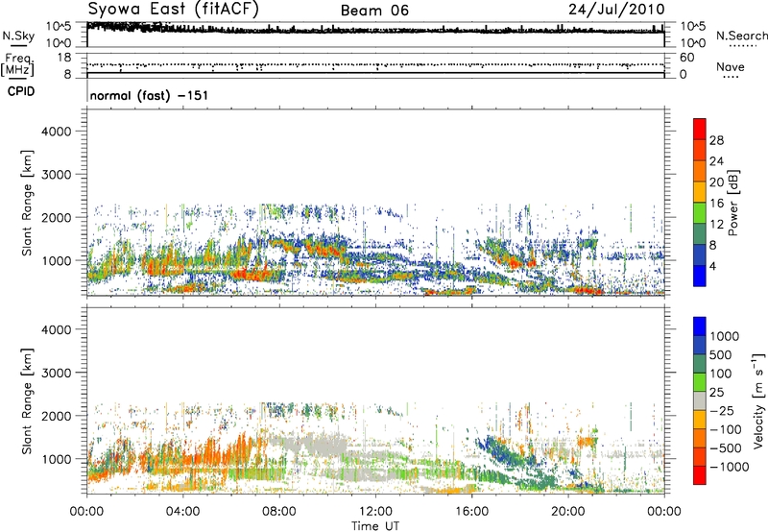
Task: Click the Velocity [m s-1] color bar label
Action: pos(758,400)
